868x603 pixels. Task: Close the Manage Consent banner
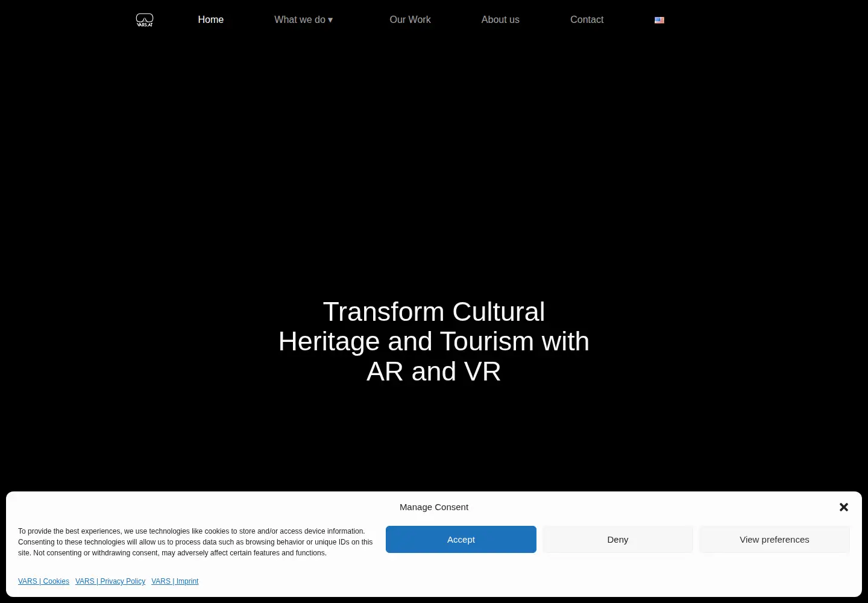point(844,507)
